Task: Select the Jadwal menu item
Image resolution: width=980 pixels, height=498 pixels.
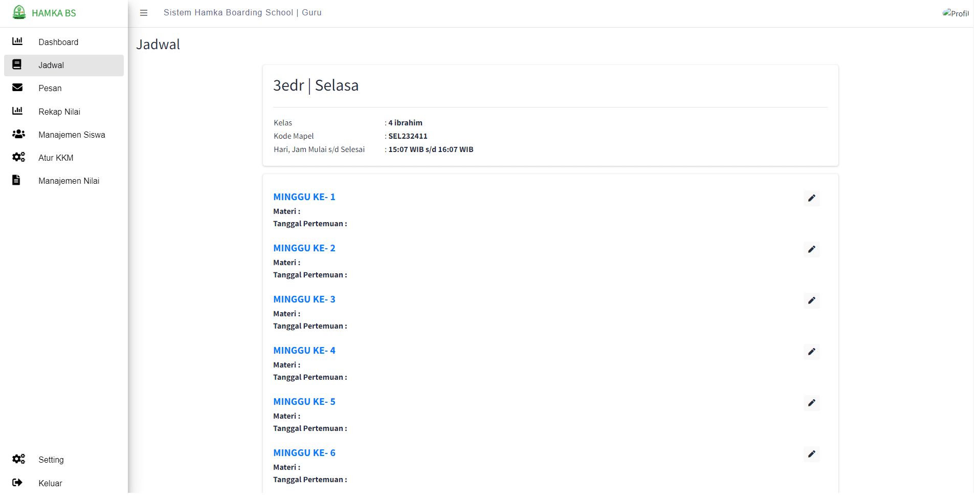Action: point(64,65)
